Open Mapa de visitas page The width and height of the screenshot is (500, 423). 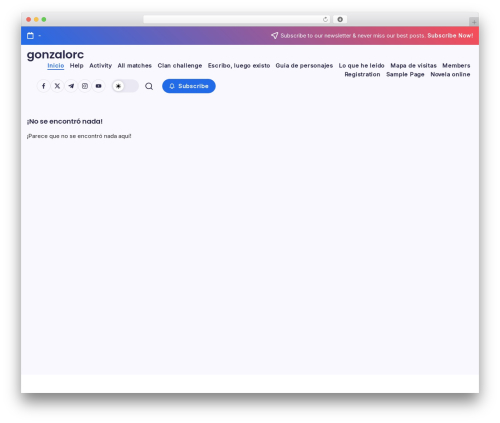tap(413, 66)
